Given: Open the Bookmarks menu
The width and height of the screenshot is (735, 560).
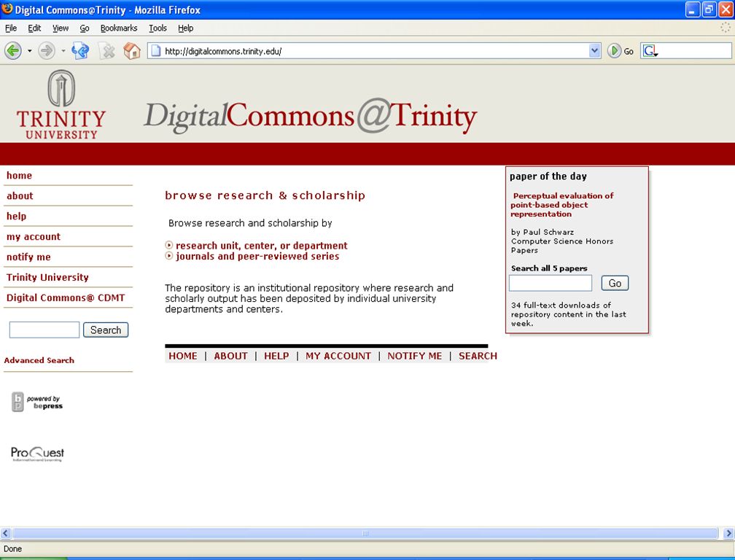Looking at the screenshot, I should (119, 28).
